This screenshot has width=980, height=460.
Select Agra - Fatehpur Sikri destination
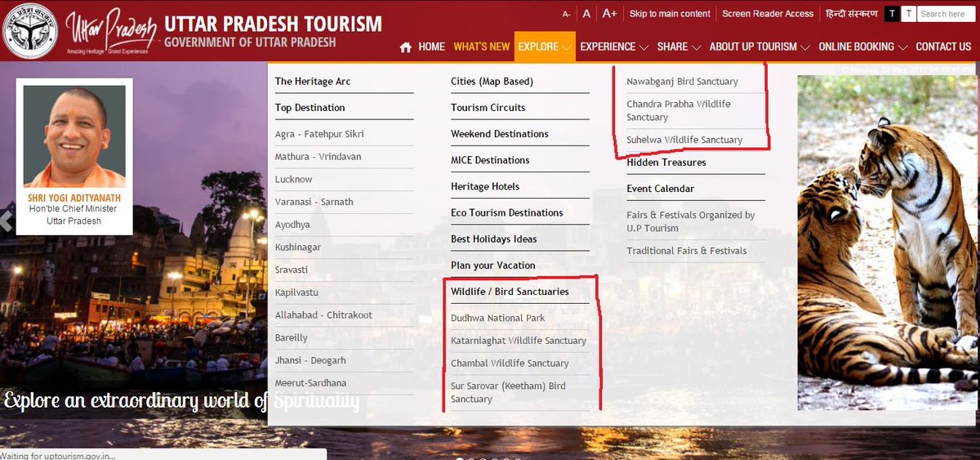point(319,134)
